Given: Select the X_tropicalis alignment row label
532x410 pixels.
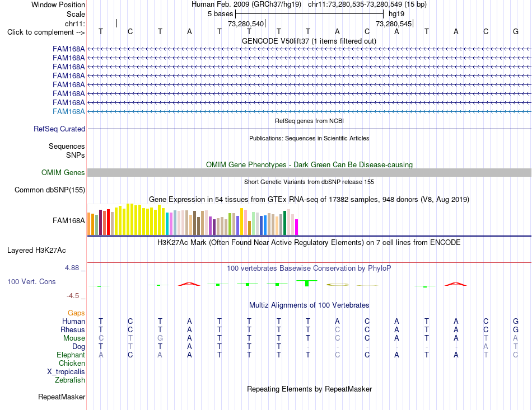Looking at the screenshot, I should click(x=66, y=372).
